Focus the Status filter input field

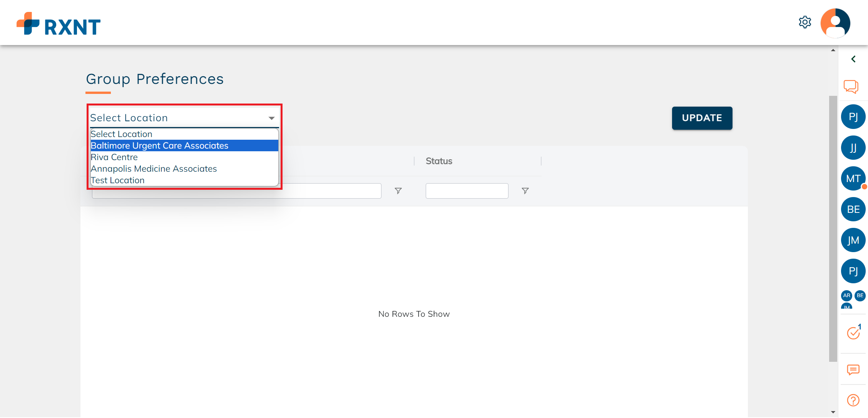pos(467,191)
